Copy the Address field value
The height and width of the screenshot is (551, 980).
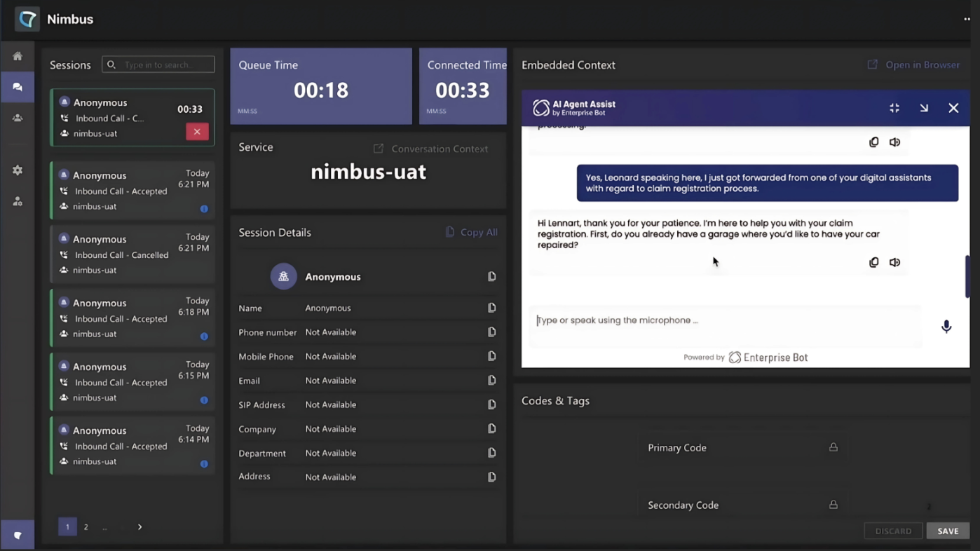[x=492, y=477]
